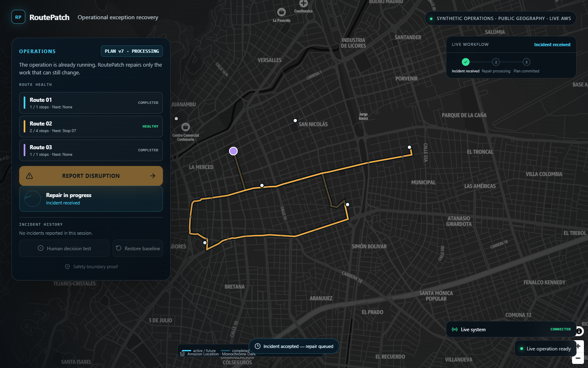Screen dimensions: 588x368
Task: Click the La Pasarela shop marker
Action: [x=281, y=12]
